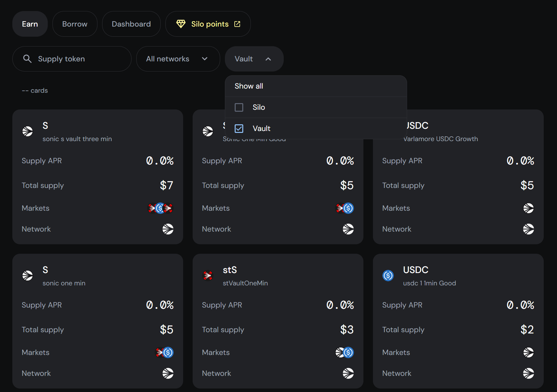Switch to the Borrow tab
This screenshot has width=557, height=392.
click(75, 24)
